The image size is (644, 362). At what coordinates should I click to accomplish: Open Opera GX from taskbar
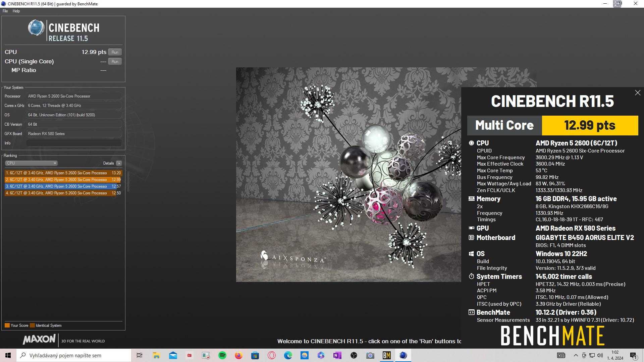(x=272, y=355)
